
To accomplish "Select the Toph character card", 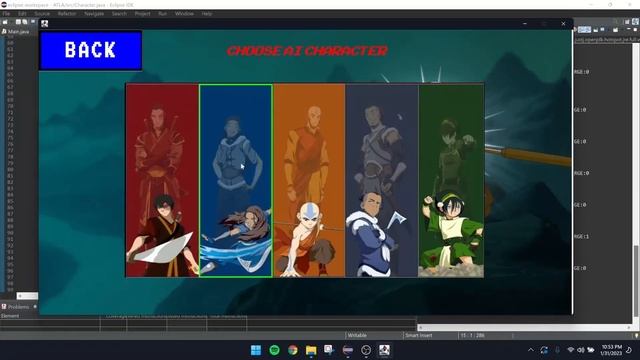I will click(x=451, y=180).
